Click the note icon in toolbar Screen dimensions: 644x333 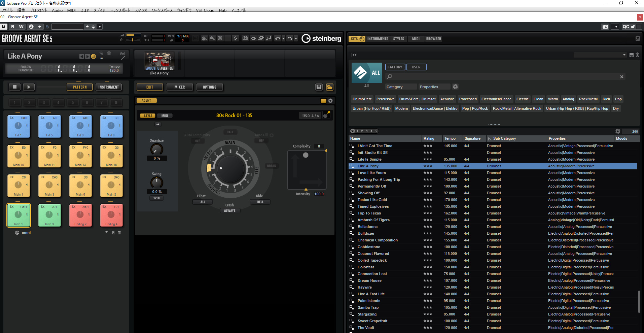point(269,38)
